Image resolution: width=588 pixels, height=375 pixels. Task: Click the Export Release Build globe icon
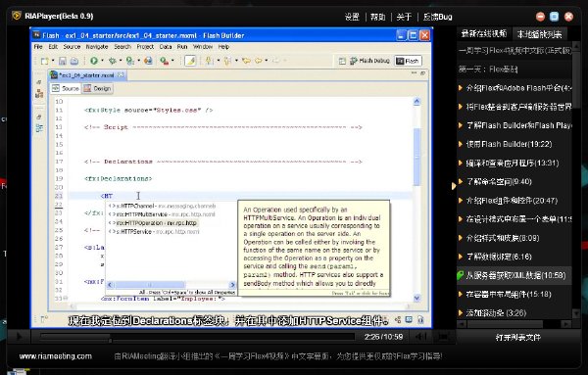click(x=148, y=61)
